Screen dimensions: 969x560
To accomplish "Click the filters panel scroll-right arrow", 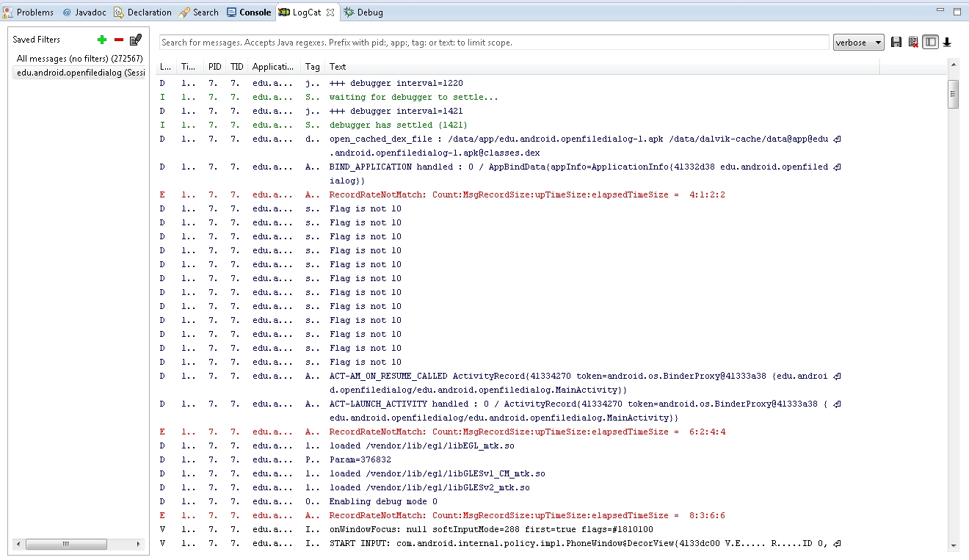I will tap(139, 544).
